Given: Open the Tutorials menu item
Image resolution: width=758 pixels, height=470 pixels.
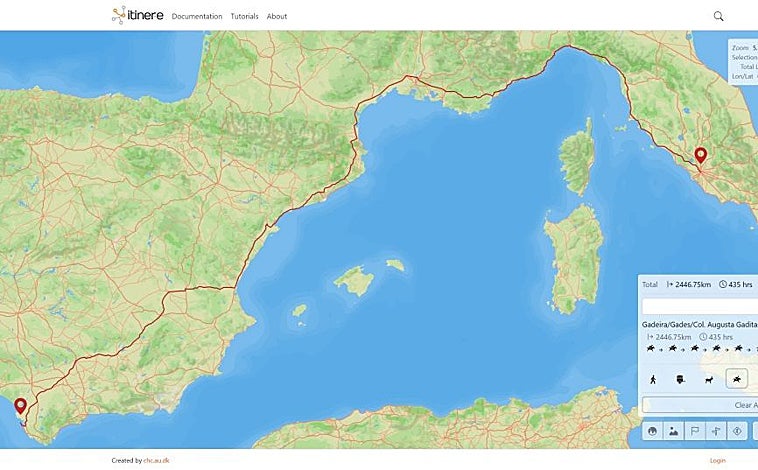Looking at the screenshot, I should 244,16.
